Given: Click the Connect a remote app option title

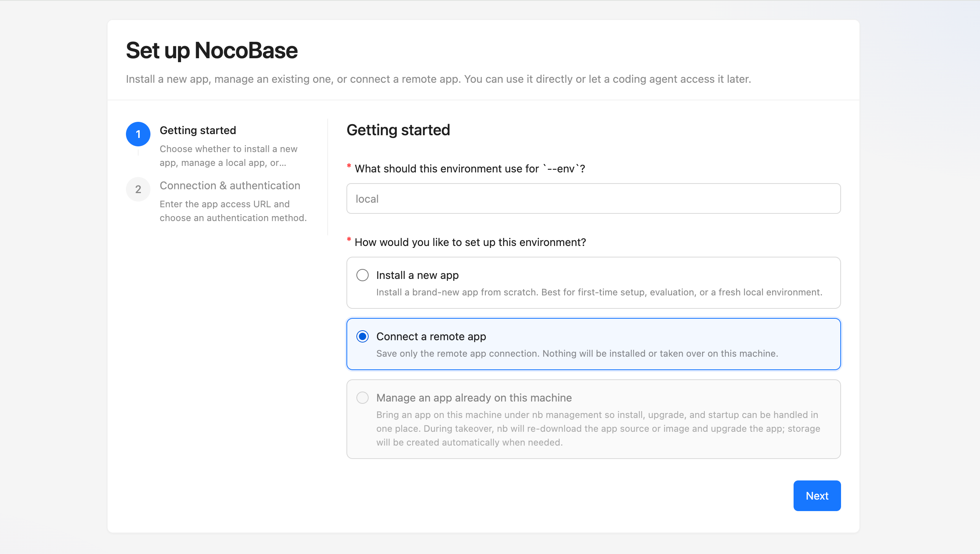Looking at the screenshot, I should click(431, 336).
